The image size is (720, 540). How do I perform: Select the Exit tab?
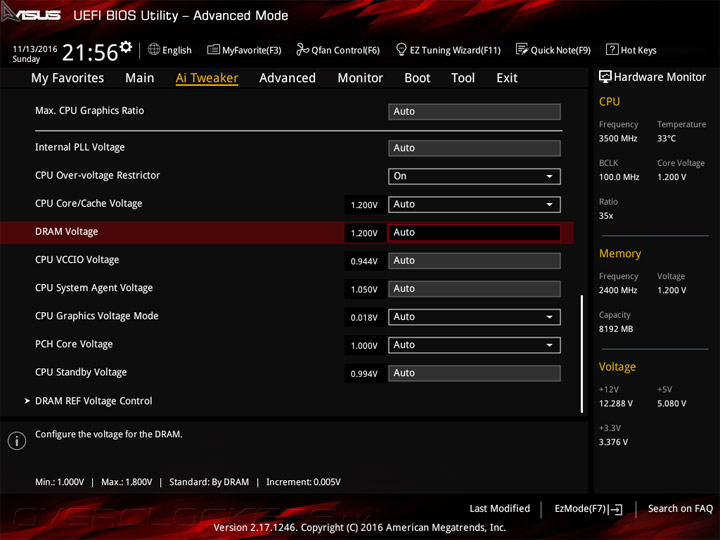coord(506,78)
